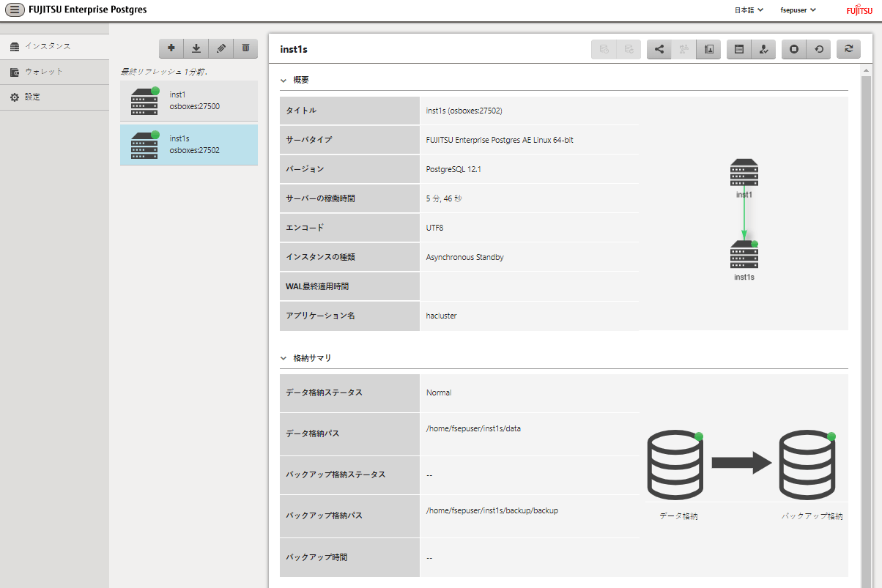Image resolution: width=882 pixels, height=588 pixels.
Task: Open the hamburger navigation menu
Action: [14, 10]
